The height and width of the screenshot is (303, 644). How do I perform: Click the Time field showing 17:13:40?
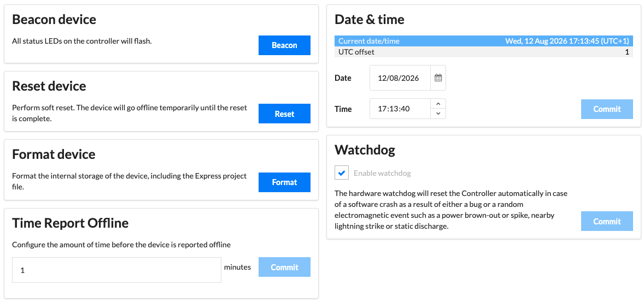(400, 109)
